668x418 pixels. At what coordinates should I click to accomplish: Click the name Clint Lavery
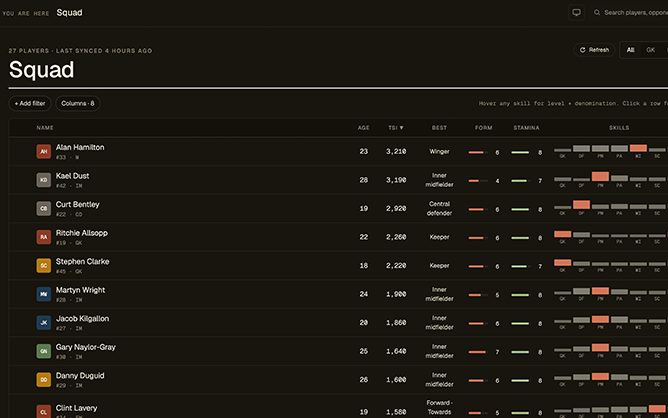click(x=76, y=408)
